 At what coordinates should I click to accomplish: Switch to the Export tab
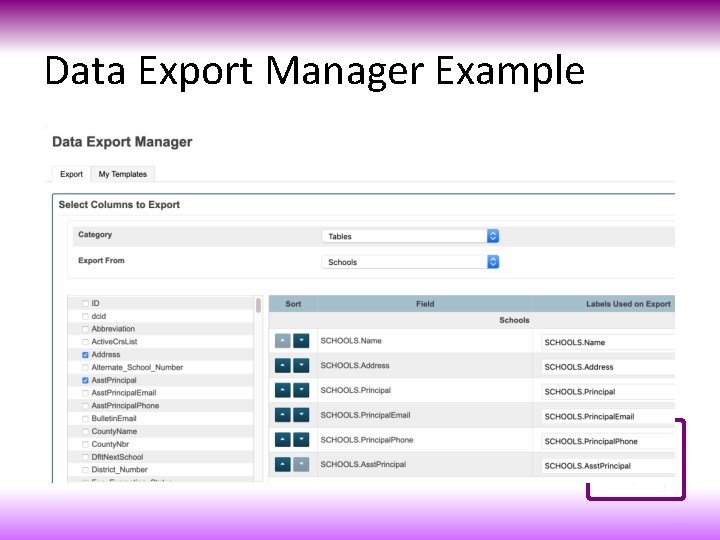click(71, 174)
